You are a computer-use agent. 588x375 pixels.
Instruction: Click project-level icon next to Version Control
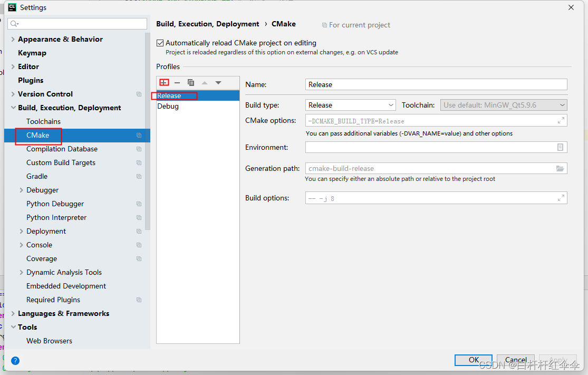point(139,94)
